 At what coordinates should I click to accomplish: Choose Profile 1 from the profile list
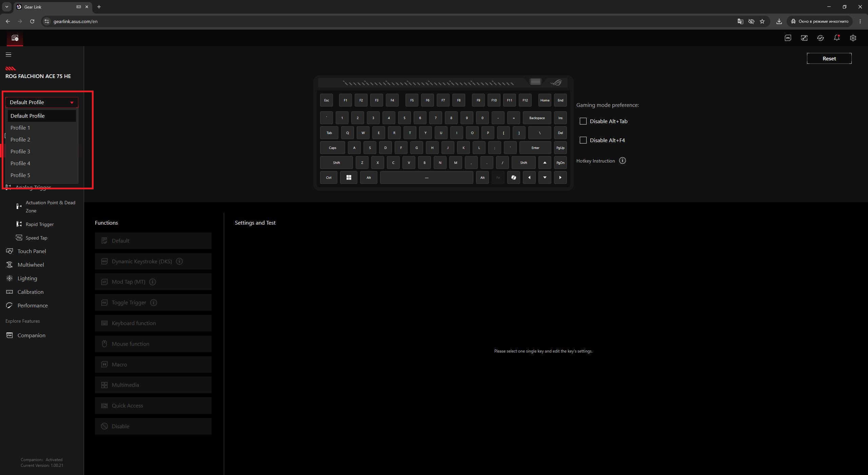click(x=42, y=128)
